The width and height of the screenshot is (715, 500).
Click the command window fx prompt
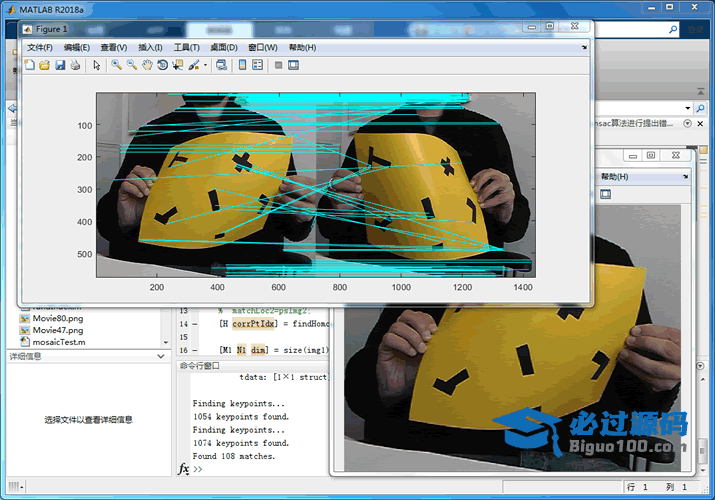184,469
